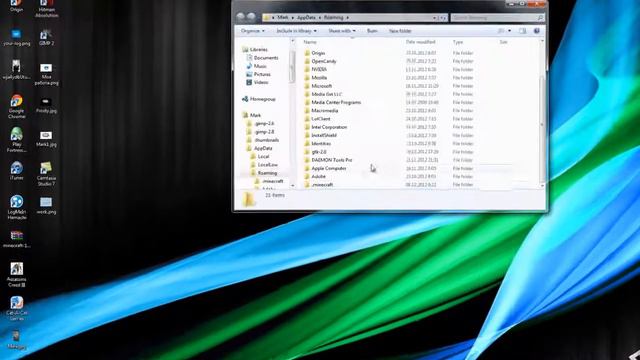Select Local folder in navigation tree
640x360 pixels.
pos(263,156)
